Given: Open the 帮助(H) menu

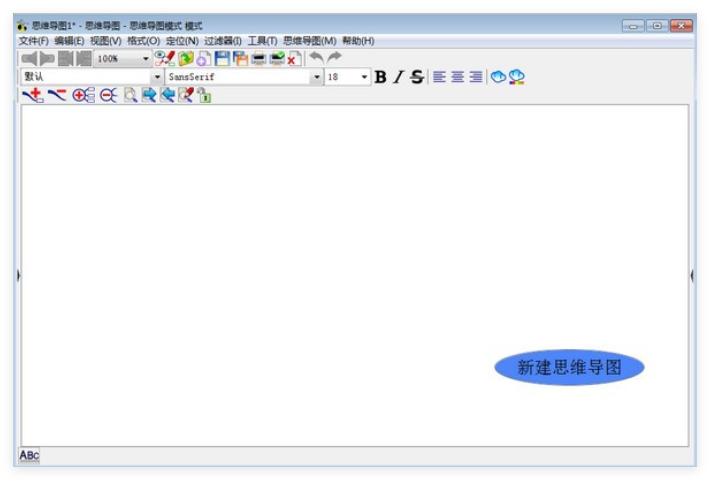Looking at the screenshot, I should (358, 41).
